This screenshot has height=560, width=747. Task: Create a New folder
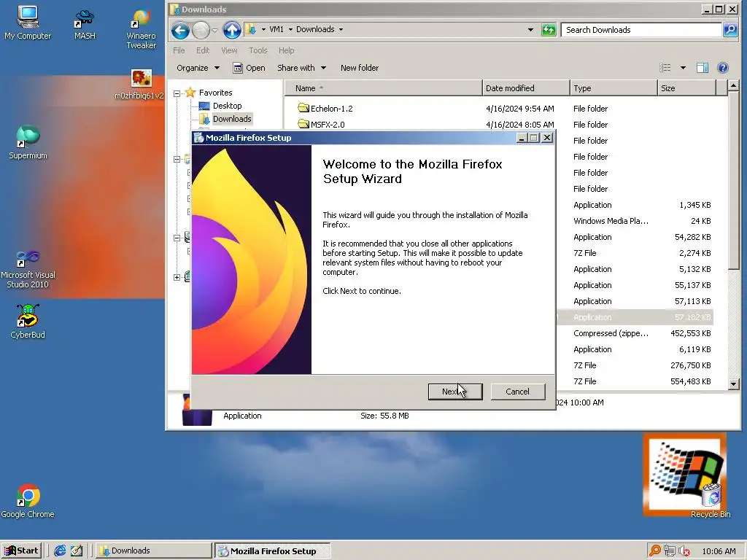click(359, 68)
